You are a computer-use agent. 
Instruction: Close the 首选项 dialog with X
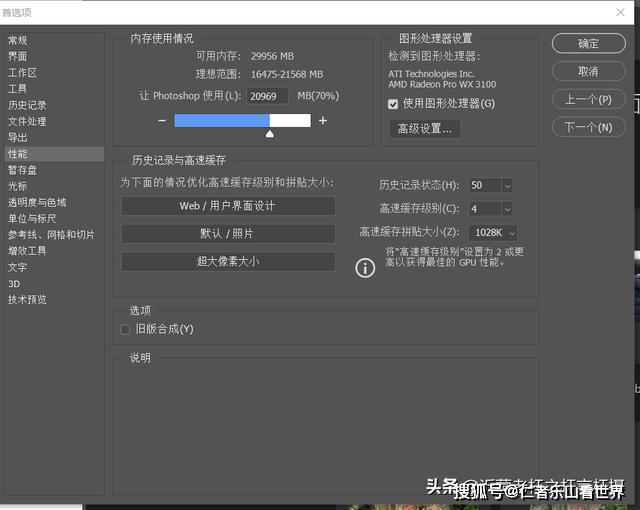(620, 12)
